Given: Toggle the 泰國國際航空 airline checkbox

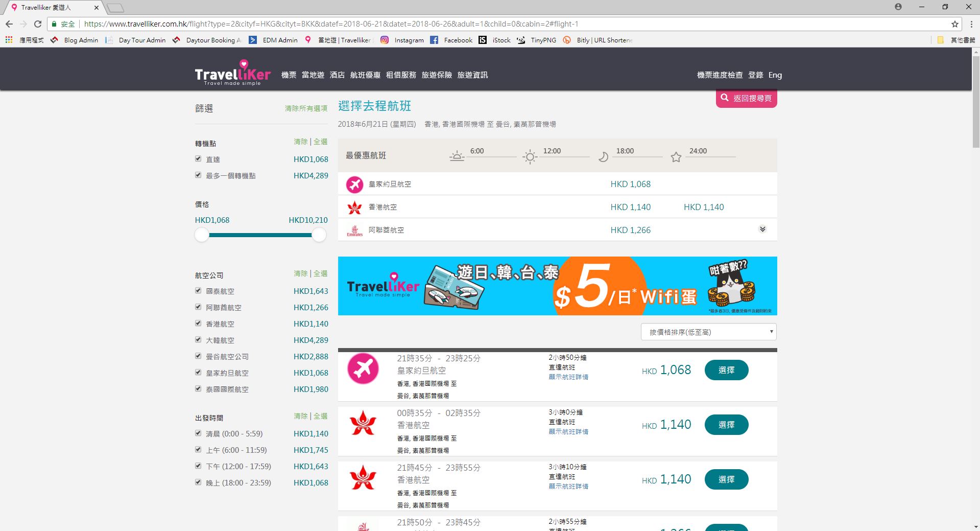Looking at the screenshot, I should click(x=198, y=388).
